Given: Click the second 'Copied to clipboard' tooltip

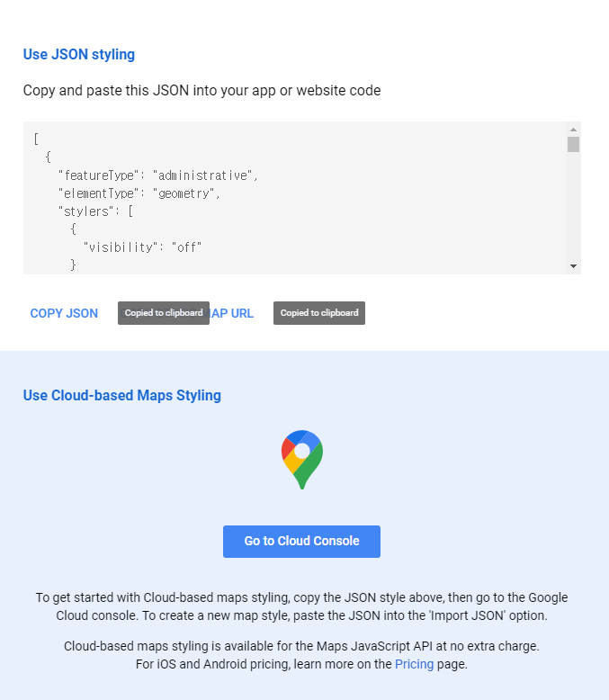Looking at the screenshot, I should coord(319,313).
